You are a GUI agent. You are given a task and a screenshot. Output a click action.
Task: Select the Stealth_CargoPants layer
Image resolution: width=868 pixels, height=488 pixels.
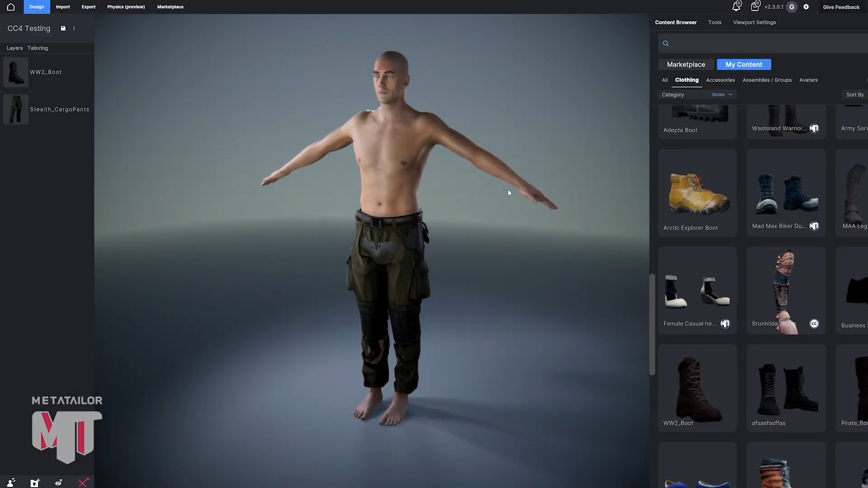pyautogui.click(x=47, y=109)
